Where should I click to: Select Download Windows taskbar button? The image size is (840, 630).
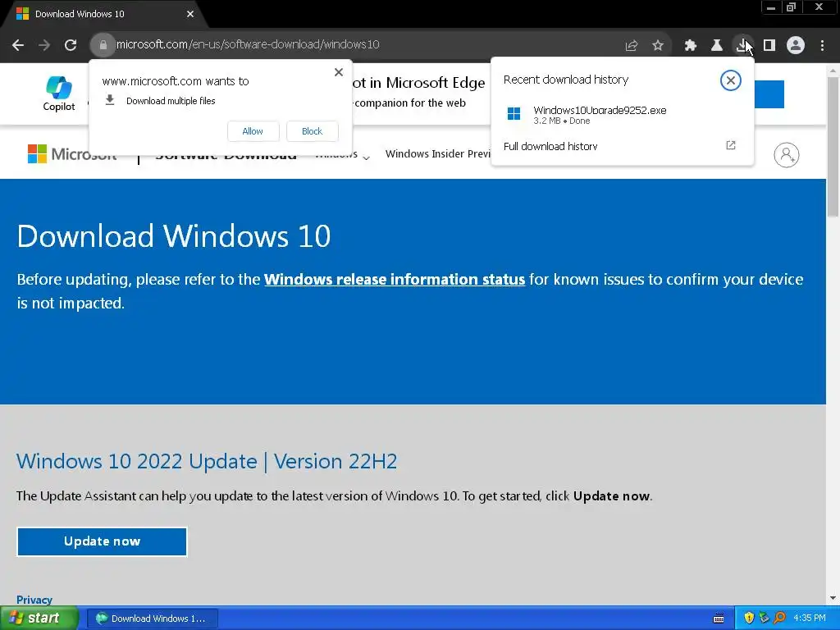(152, 619)
